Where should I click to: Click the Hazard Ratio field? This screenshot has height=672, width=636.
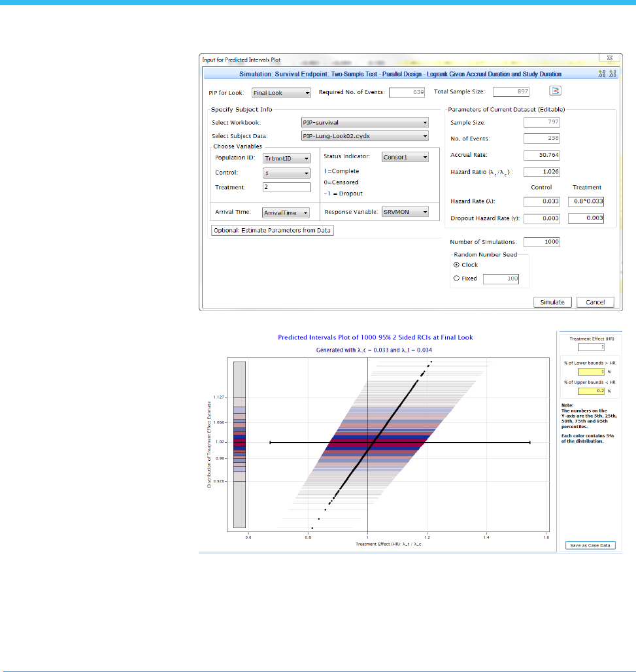point(542,172)
